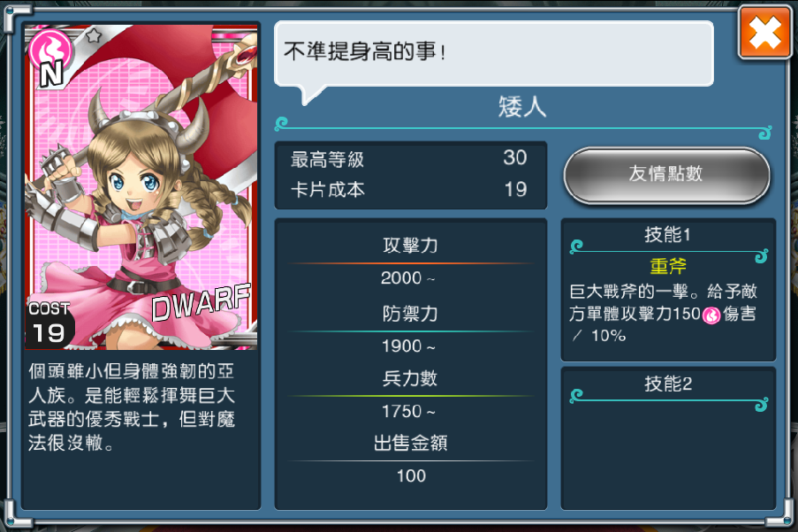The image size is (798, 532).
Task: Click the fire attribute icon in skill description
Action: click(711, 315)
